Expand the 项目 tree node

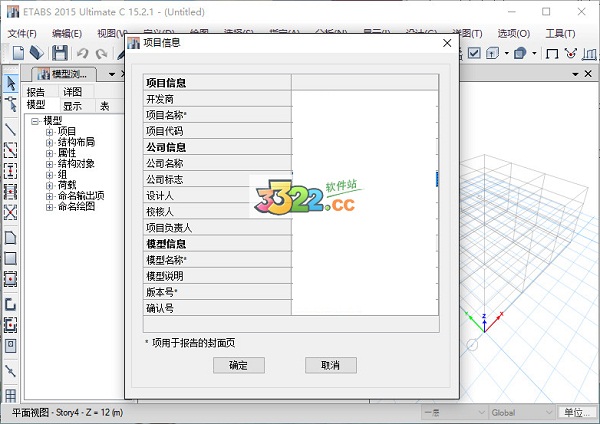(49, 132)
